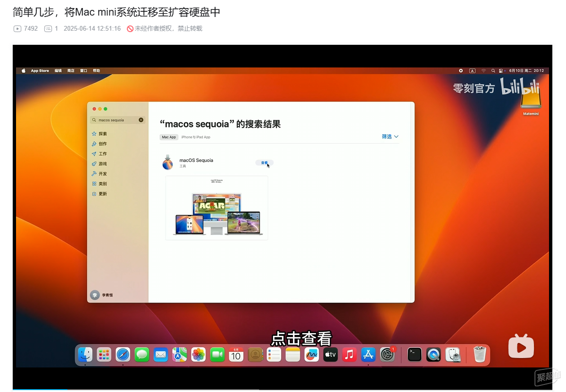Open Spotlight search from the menu bar

click(493, 71)
